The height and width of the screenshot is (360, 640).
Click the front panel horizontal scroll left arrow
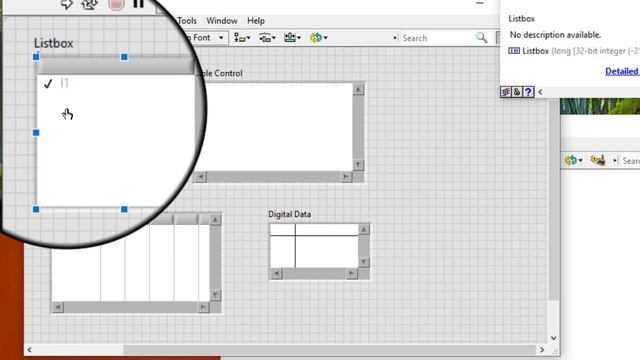pos(29,350)
